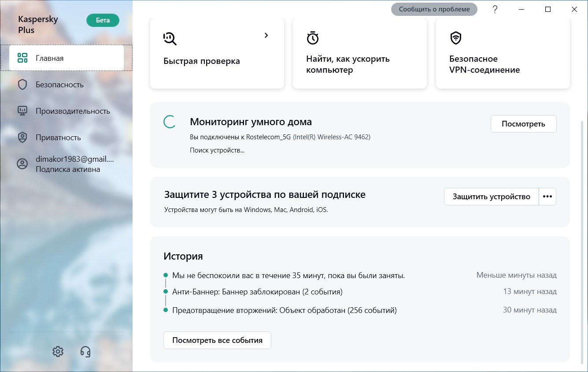Click the Rostelecom_5G connection text
Screen dimensions: 588x372
point(280,137)
